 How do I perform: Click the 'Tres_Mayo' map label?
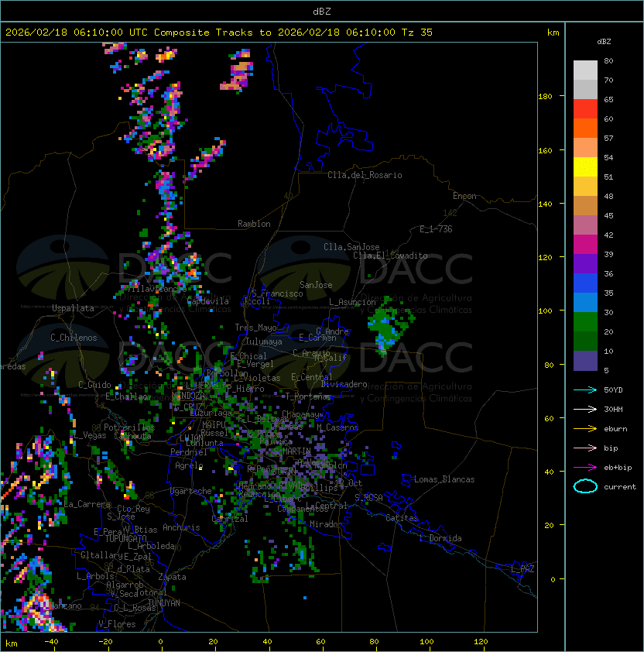pos(255,328)
